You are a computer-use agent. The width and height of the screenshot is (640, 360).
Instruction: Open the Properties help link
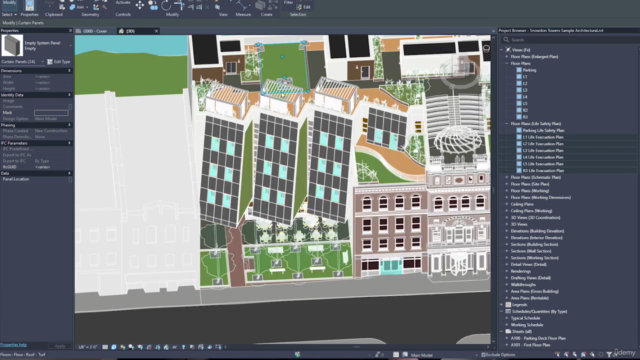(13, 345)
